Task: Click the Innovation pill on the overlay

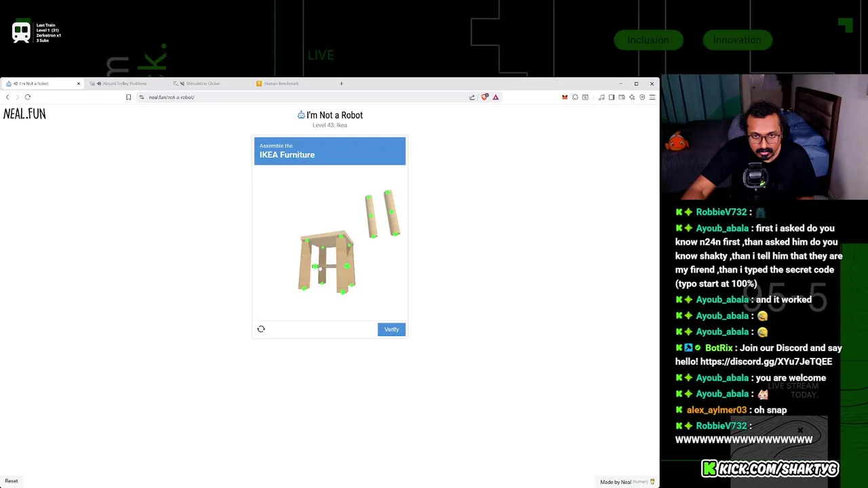Action: (737, 40)
